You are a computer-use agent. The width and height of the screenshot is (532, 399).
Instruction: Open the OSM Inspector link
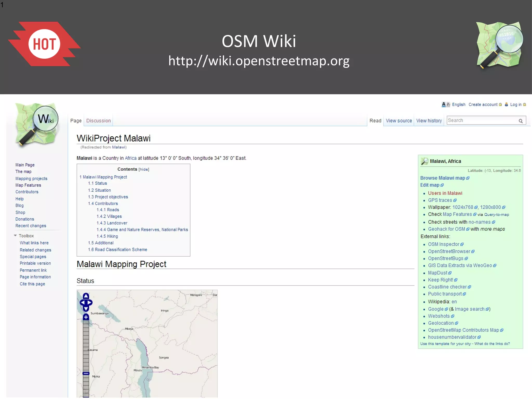coord(443,244)
